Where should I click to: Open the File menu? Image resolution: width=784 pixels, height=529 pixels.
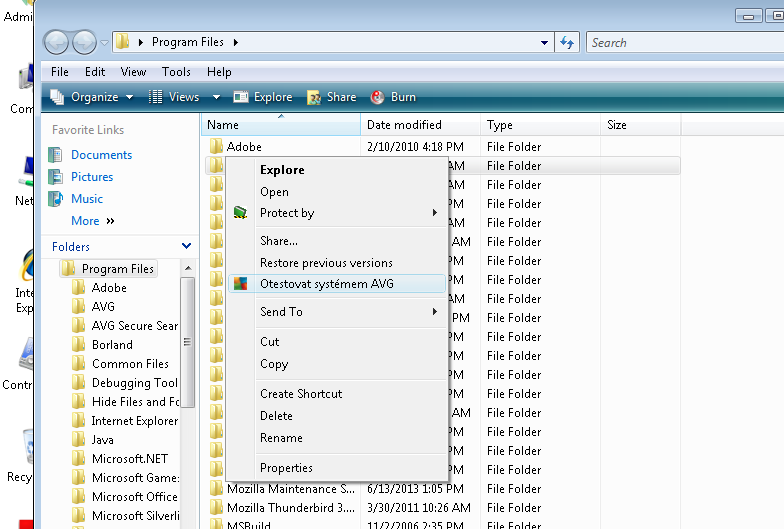60,72
